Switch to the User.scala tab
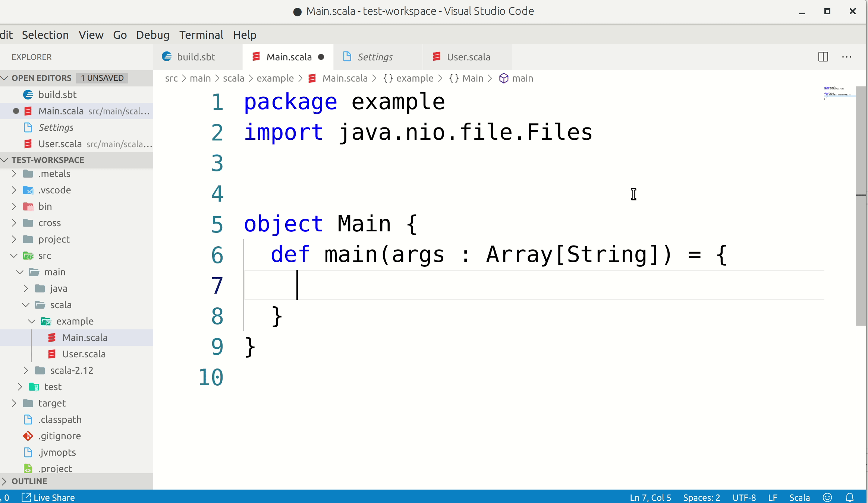Viewport: 868px width, 503px height. pyautogui.click(x=468, y=57)
